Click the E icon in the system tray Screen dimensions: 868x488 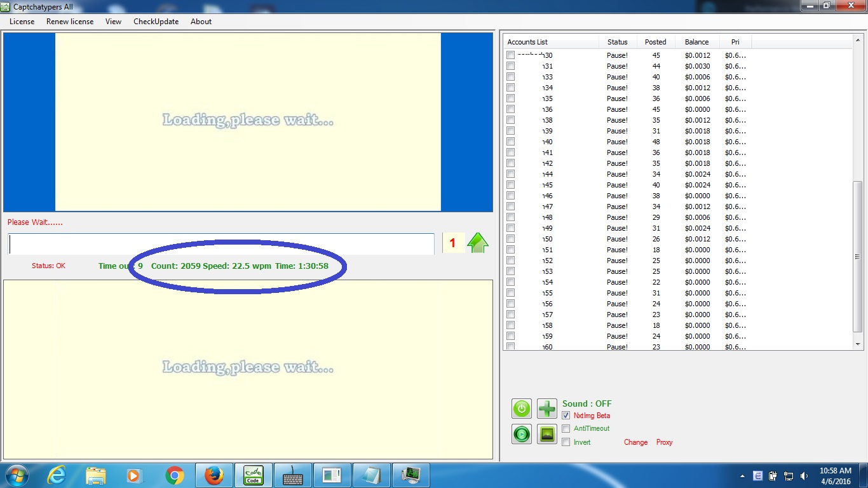pos(758,476)
